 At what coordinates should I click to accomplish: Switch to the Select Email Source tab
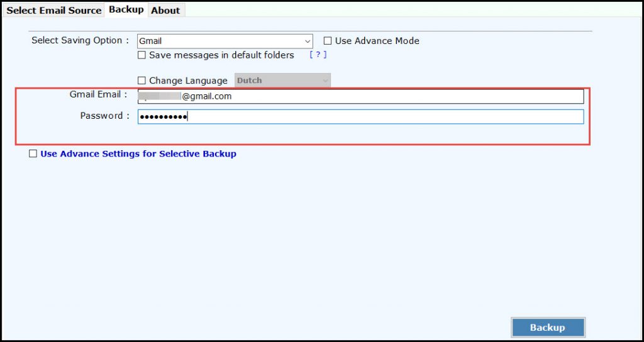point(53,10)
